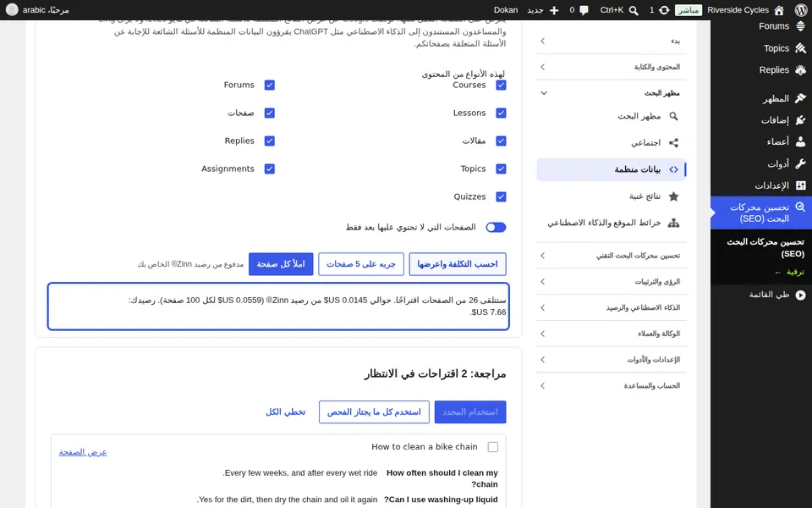Expand the بدء section chevron
The height and width of the screenshot is (508, 812).
coord(543,41)
